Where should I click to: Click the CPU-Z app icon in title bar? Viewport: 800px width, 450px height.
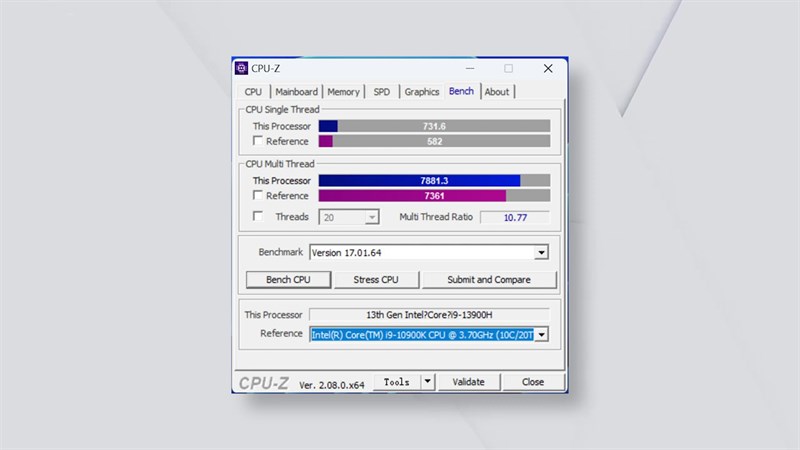tap(241, 68)
